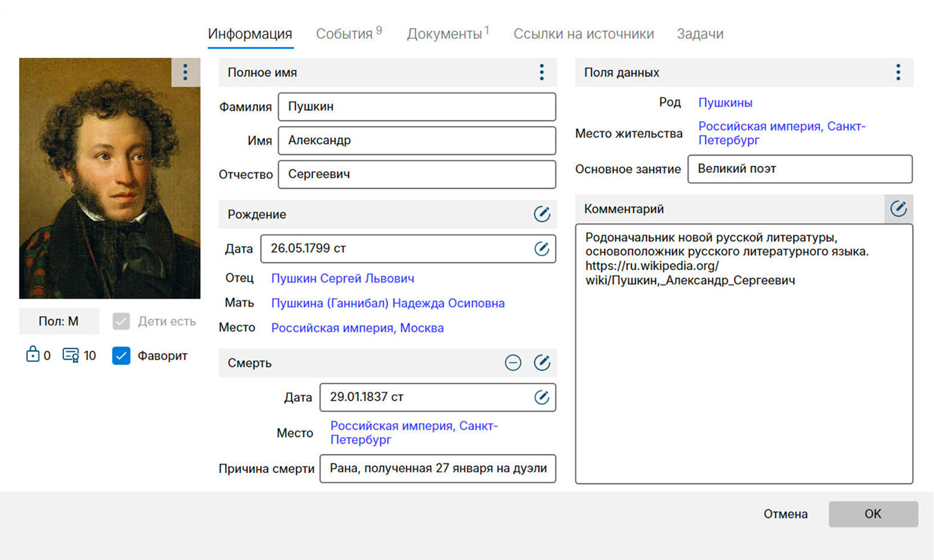
Task: Click the minus icon in Смерть header
Action: tap(513, 363)
